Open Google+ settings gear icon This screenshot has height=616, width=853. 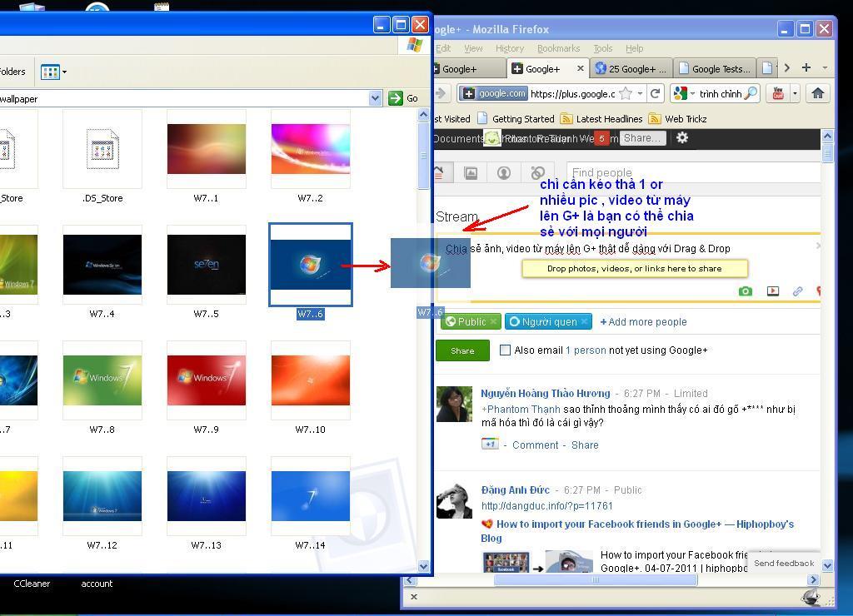[682, 137]
